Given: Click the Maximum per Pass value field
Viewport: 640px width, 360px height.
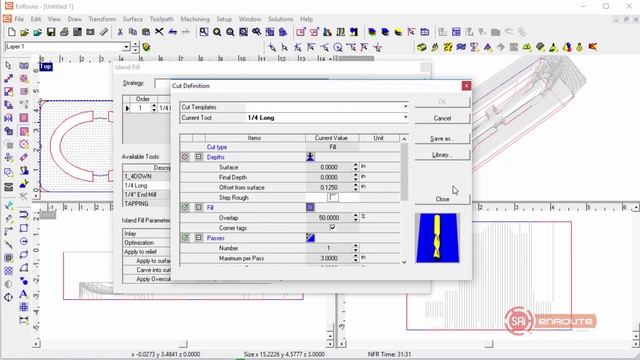Looking at the screenshot, I should [x=329, y=258].
